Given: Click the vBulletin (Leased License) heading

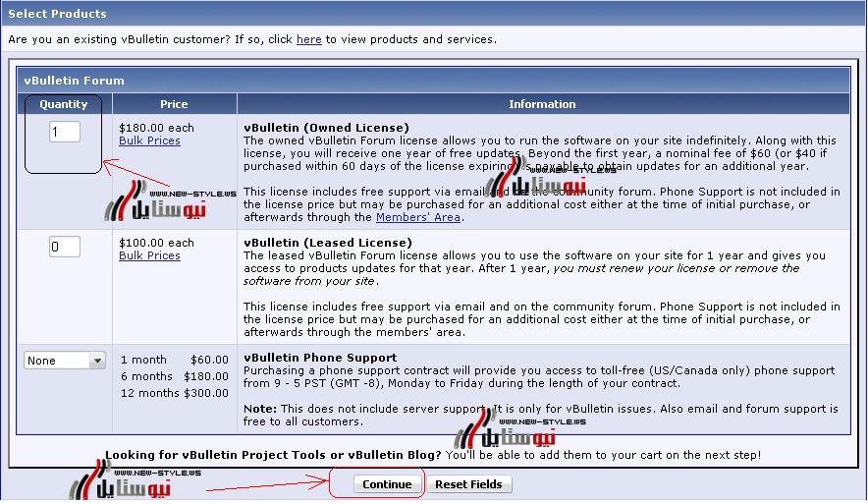Looking at the screenshot, I should (327, 243).
